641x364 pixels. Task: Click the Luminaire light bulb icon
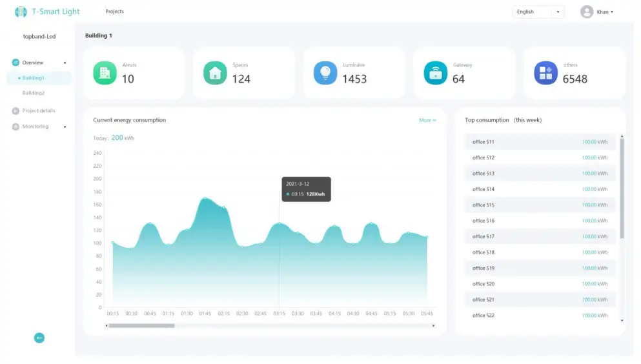click(325, 73)
